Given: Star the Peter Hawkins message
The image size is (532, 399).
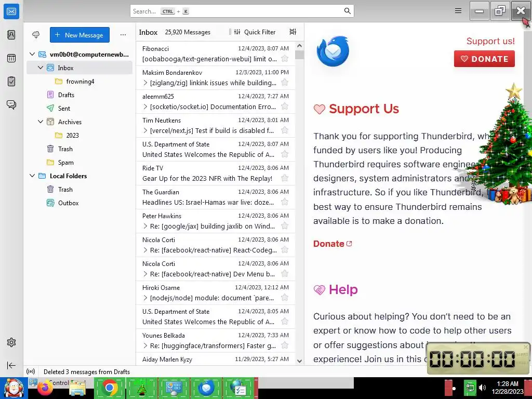Looking at the screenshot, I should [285, 226].
